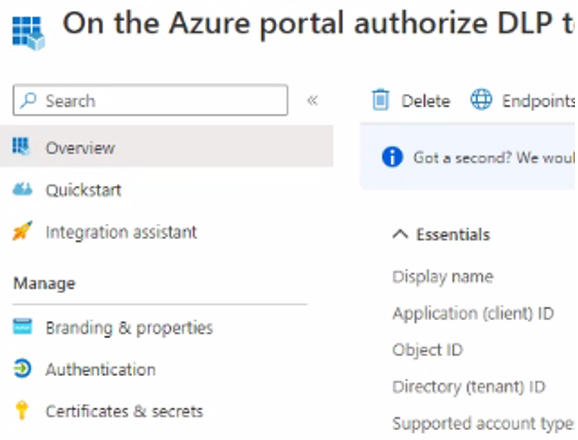
Task: Collapse the sidebar with double chevron
Action: click(x=312, y=100)
